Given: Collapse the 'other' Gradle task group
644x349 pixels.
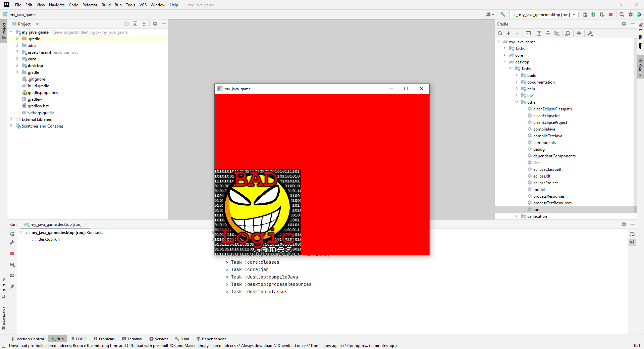Looking at the screenshot, I should tap(517, 102).
